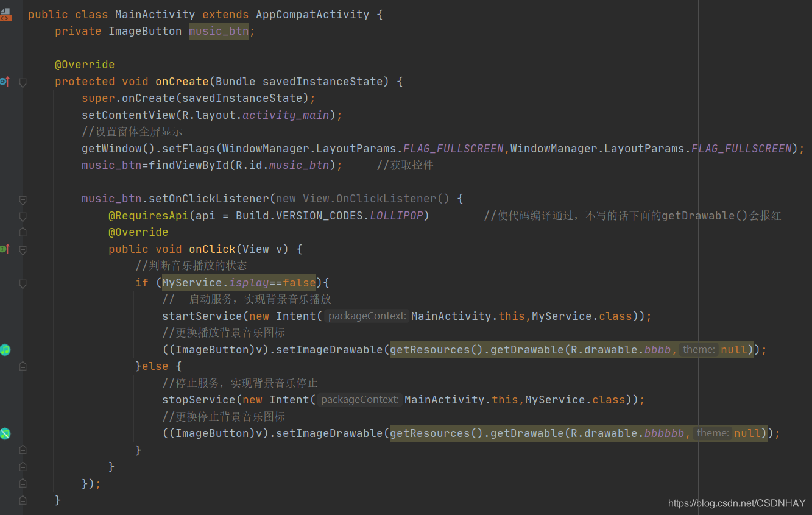Click the //设置窗体全屏显示 comment
The width and height of the screenshot is (812, 515).
(132, 132)
